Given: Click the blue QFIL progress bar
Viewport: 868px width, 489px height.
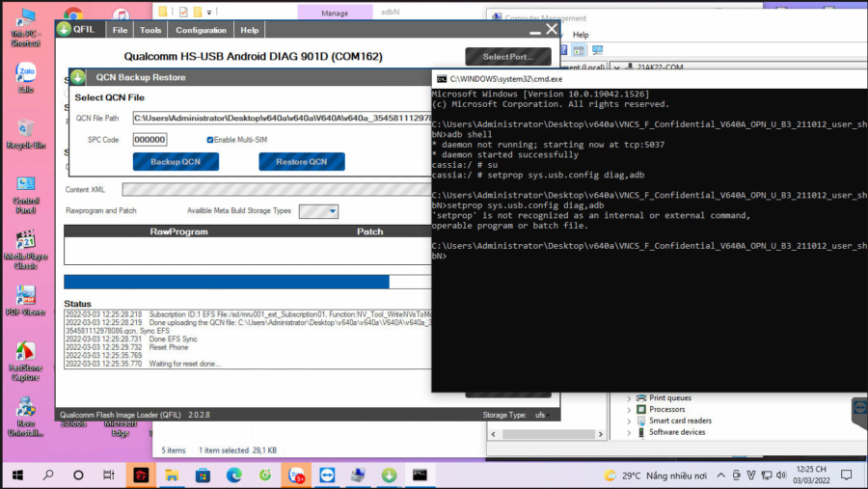Looking at the screenshot, I should click(227, 282).
